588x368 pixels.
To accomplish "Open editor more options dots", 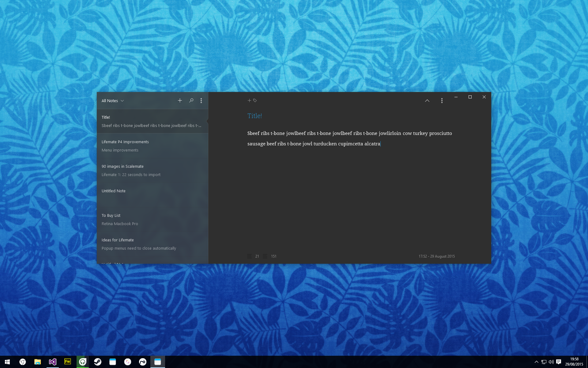I will (442, 101).
